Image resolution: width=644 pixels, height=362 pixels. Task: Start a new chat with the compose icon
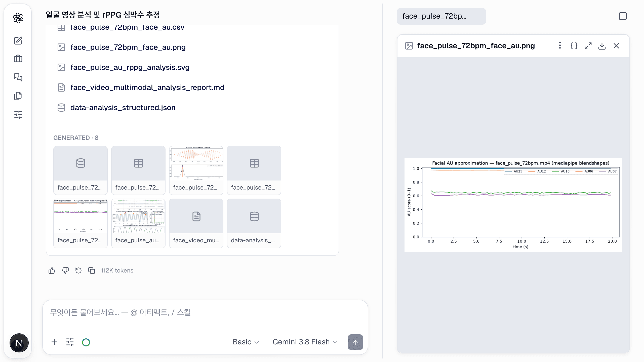pyautogui.click(x=18, y=40)
